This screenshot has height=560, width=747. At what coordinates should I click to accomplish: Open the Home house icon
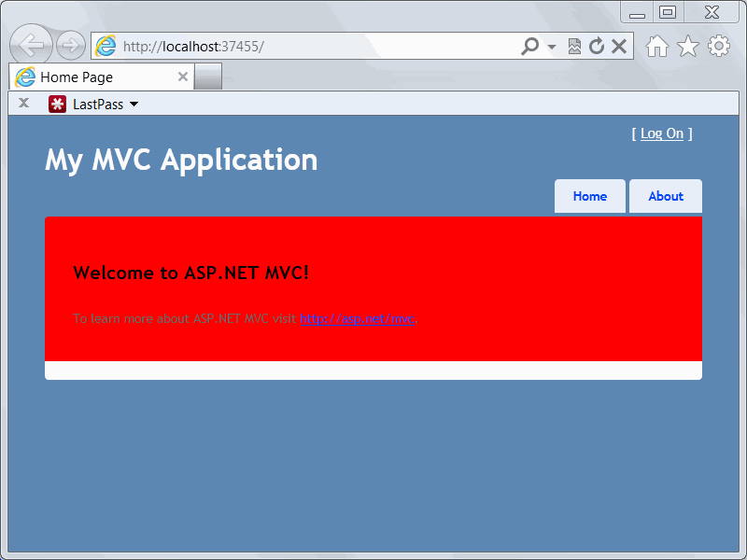pos(657,46)
